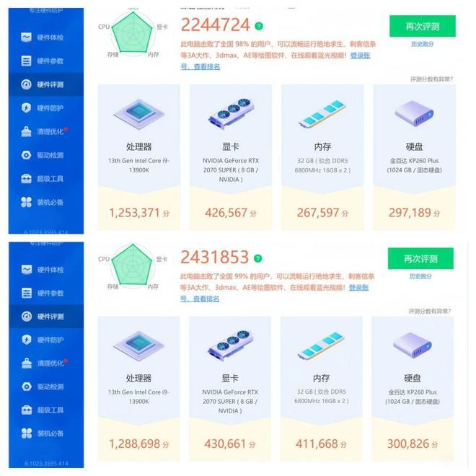Click green help icon beside score 2244724
476x476 pixels.
(259, 26)
